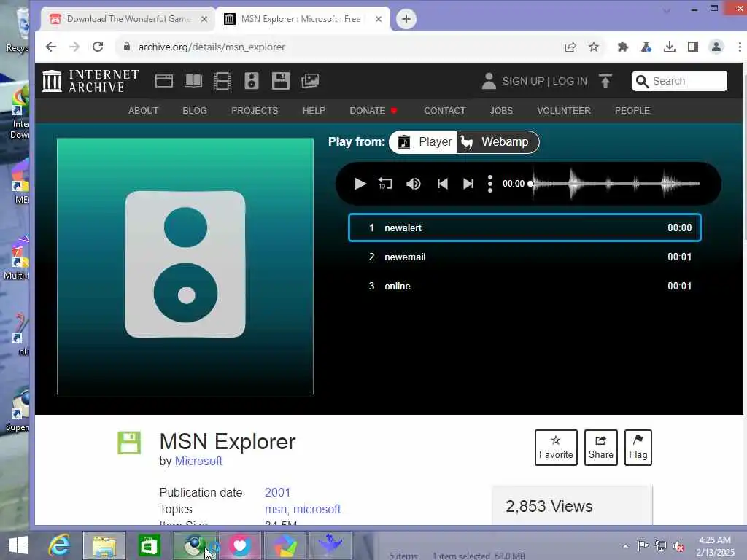Open Windows Start button

18,545
